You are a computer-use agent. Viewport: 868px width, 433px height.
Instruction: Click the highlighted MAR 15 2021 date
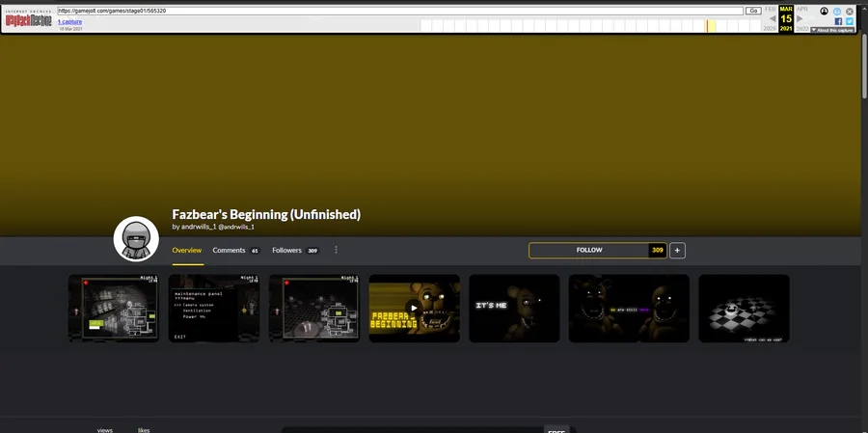pos(786,19)
